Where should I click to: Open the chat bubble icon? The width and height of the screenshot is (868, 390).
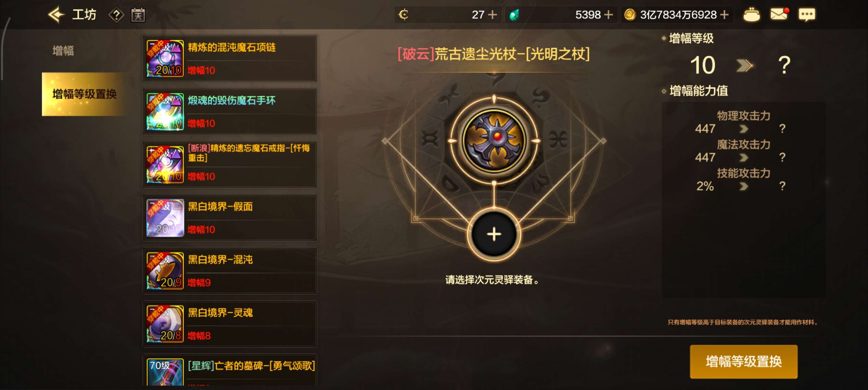[x=807, y=15]
